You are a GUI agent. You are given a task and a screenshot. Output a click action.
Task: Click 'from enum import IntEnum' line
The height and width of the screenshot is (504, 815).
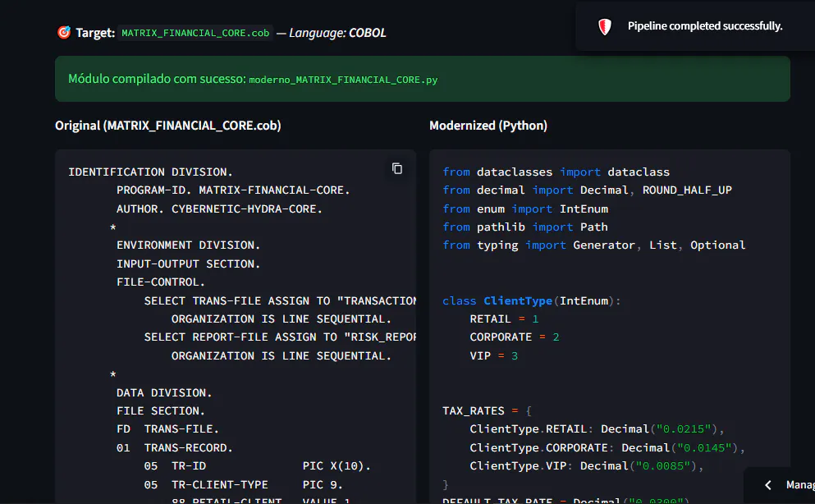coord(525,208)
